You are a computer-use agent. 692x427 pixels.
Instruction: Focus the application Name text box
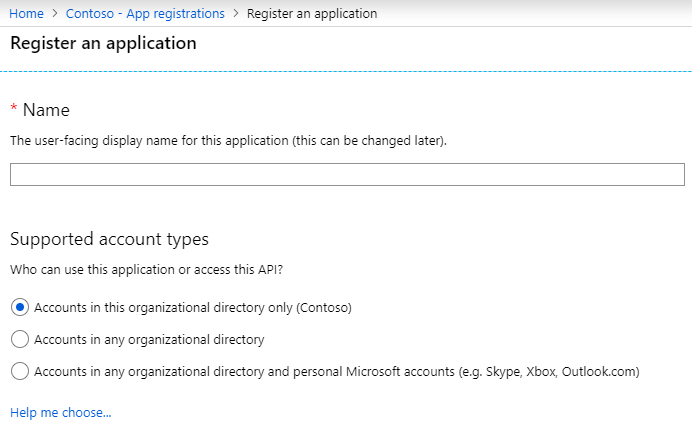click(347, 174)
